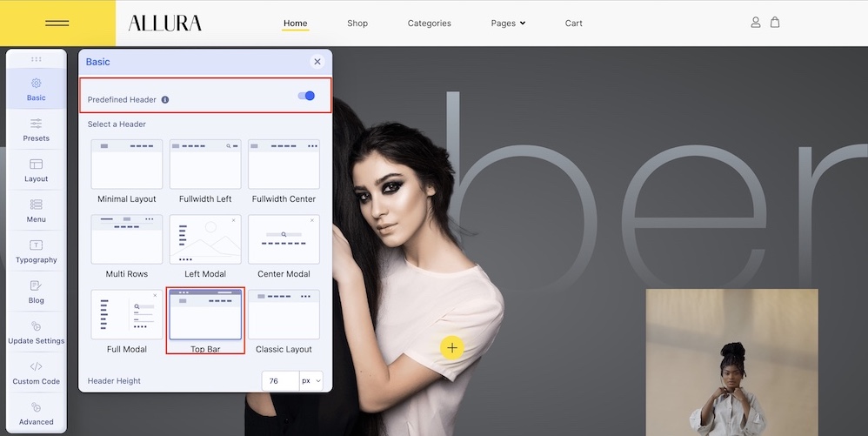Toggle the Predefined Header switch off
This screenshot has height=436, width=868.
(x=306, y=96)
